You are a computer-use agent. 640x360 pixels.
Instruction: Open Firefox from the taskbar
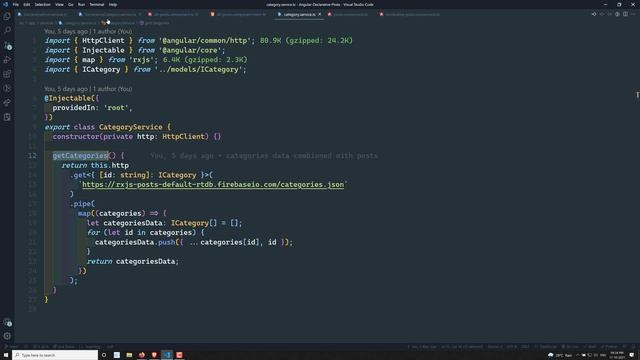pyautogui.click(x=142, y=355)
